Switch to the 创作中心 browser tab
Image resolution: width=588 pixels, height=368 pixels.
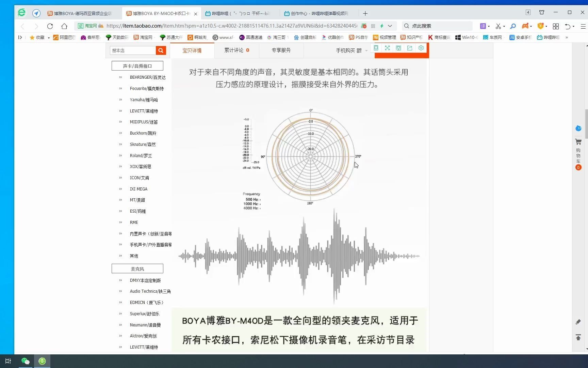pos(319,14)
